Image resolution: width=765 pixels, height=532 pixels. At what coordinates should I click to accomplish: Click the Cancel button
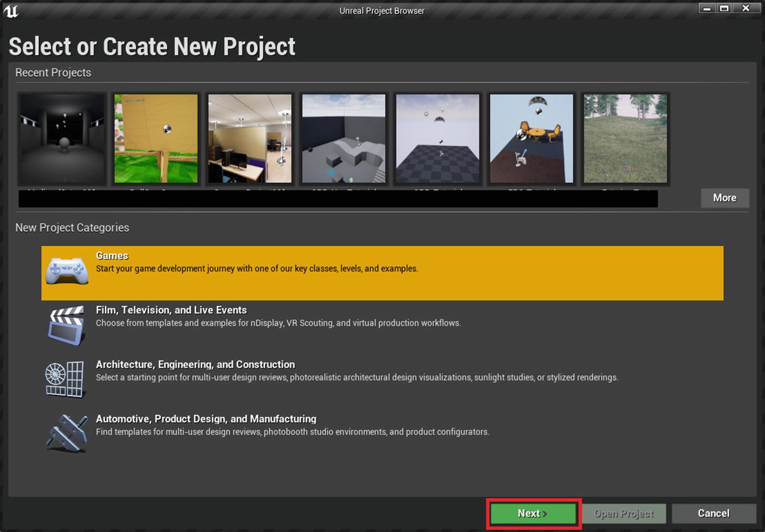[x=714, y=514]
